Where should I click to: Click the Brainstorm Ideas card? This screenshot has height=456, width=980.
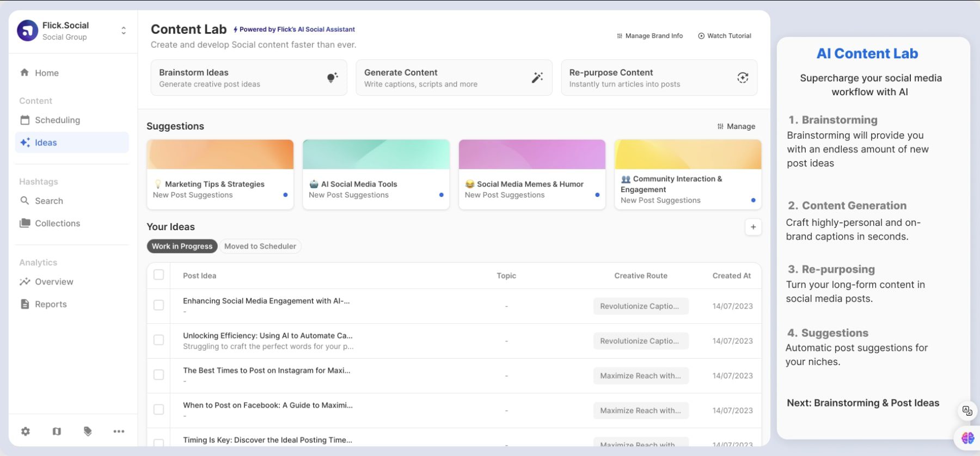248,78
